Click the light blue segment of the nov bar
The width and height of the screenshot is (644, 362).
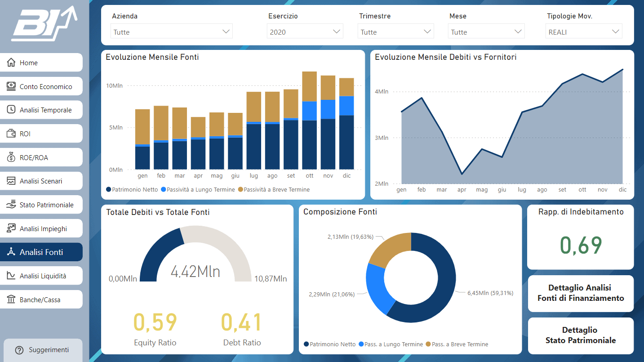328,109
